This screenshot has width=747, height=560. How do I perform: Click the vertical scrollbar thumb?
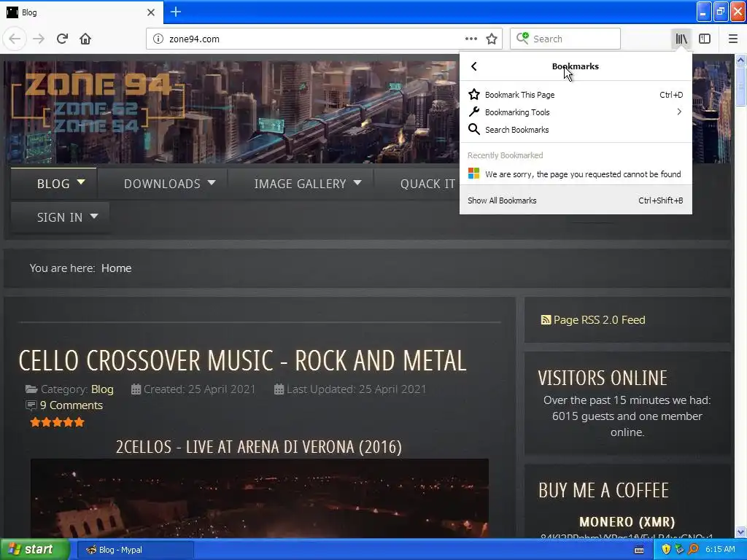tap(740, 87)
